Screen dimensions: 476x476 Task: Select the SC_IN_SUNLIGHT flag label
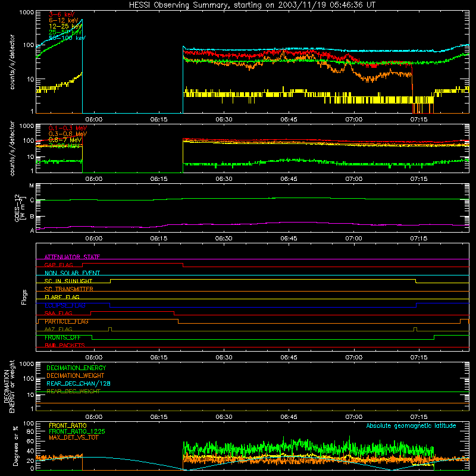tap(68, 281)
